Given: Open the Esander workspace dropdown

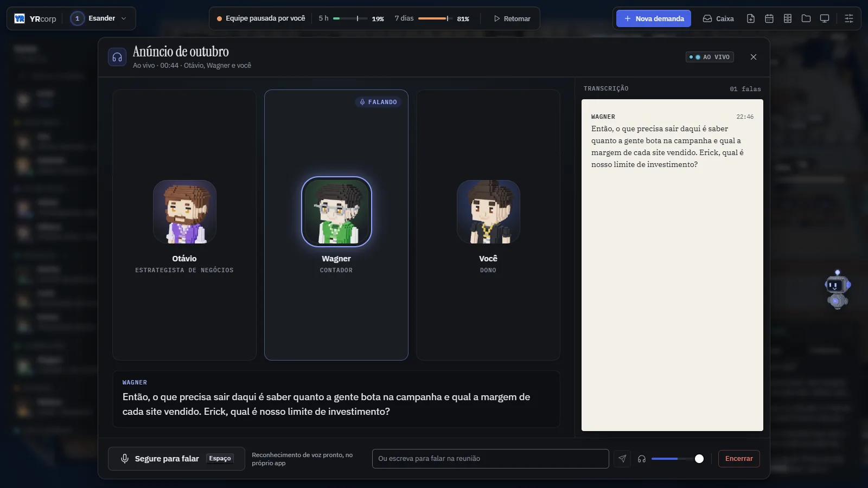Looking at the screenshot, I should point(99,18).
